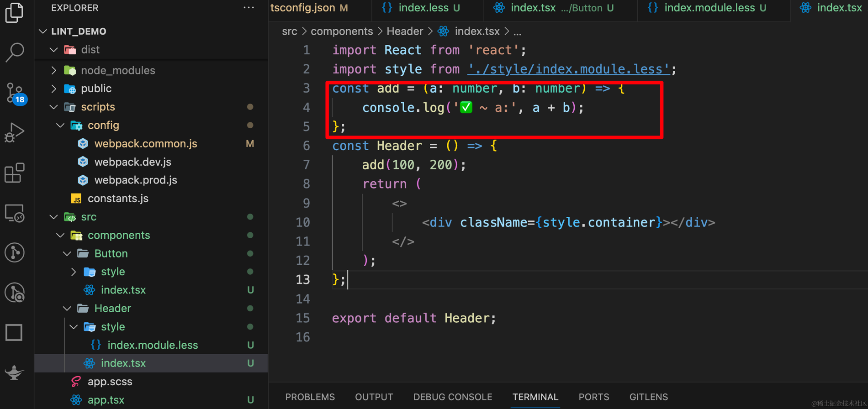Open the DEBUG CONSOLE panel tab
868x409 pixels.
[x=453, y=397]
